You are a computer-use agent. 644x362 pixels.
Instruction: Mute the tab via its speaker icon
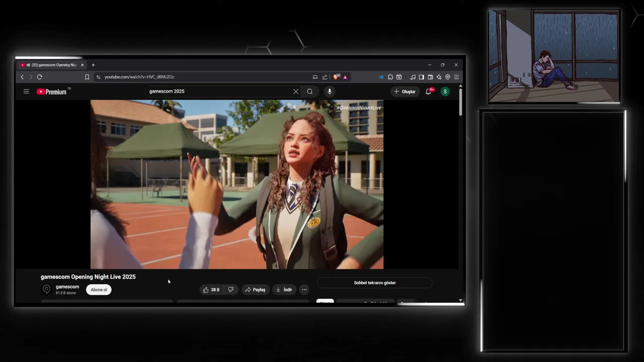[28, 65]
